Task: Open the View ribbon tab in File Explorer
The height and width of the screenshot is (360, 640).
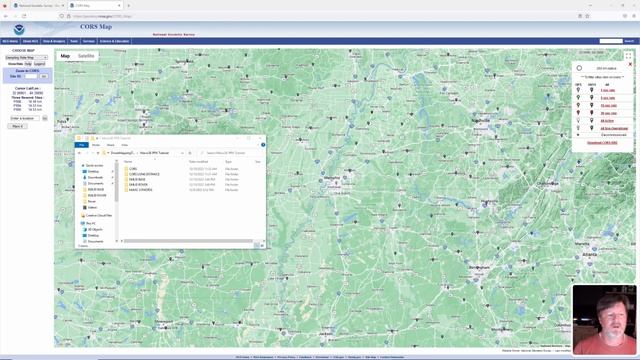Action: tap(124, 145)
